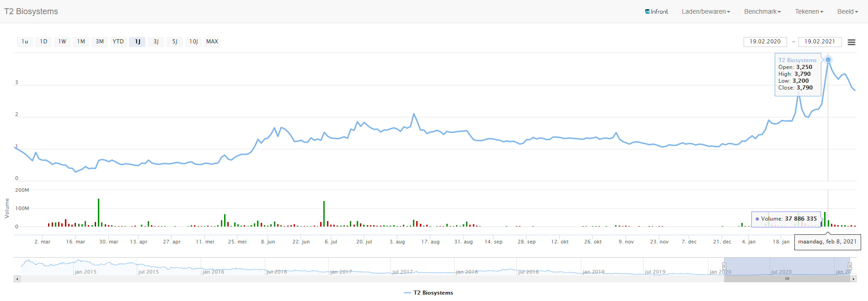Click the Volume 37 886 335 tooltip
The height and width of the screenshot is (301, 868).
[x=786, y=219]
